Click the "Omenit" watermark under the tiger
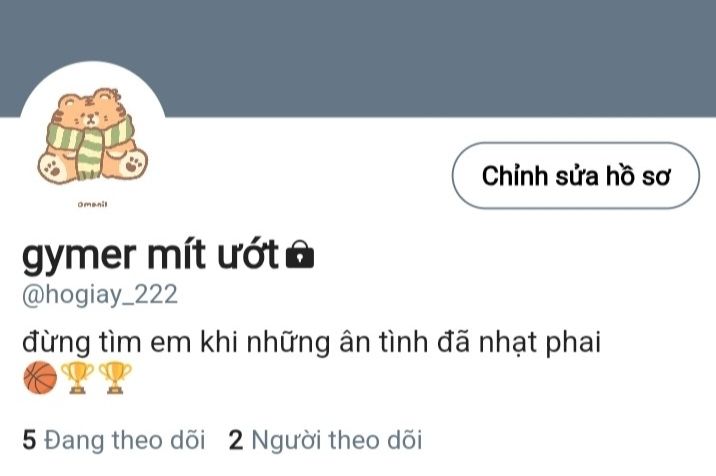Screen dimensions: 716x476 pyautogui.click(x=92, y=204)
